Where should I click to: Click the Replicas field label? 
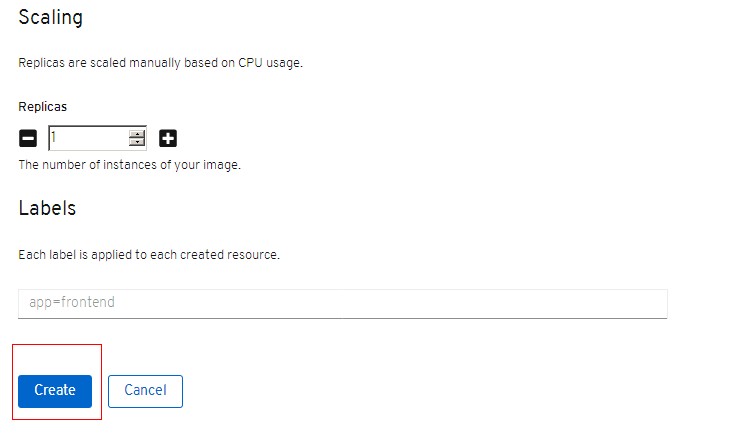(x=42, y=107)
